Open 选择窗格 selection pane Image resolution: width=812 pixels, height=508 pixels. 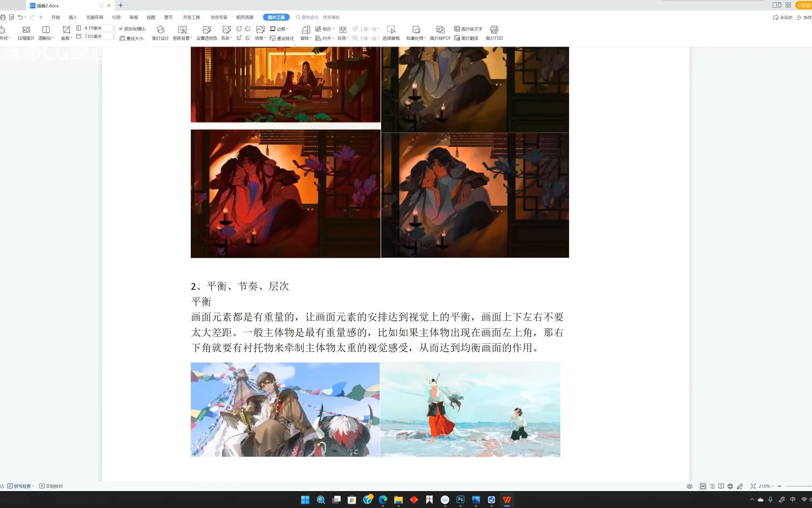point(391,33)
